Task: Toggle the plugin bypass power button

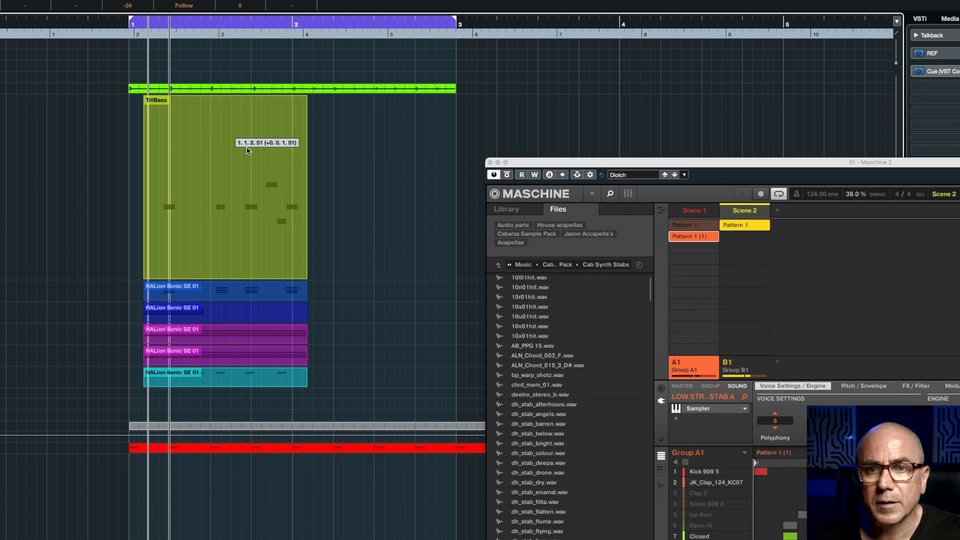Action: (493, 174)
